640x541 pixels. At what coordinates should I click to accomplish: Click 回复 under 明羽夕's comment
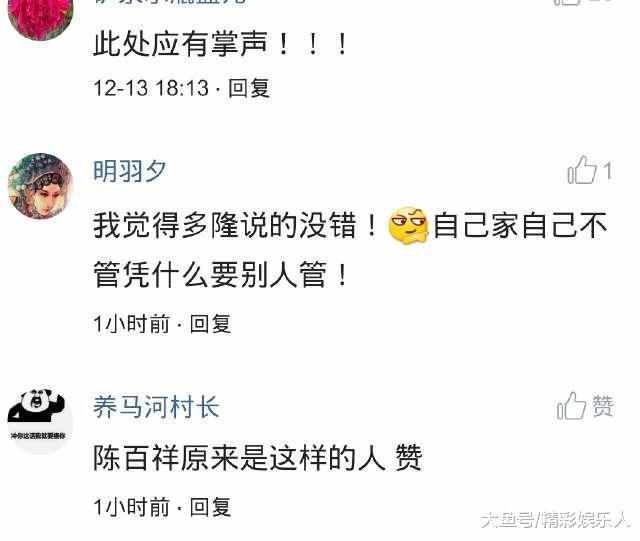click(x=211, y=324)
